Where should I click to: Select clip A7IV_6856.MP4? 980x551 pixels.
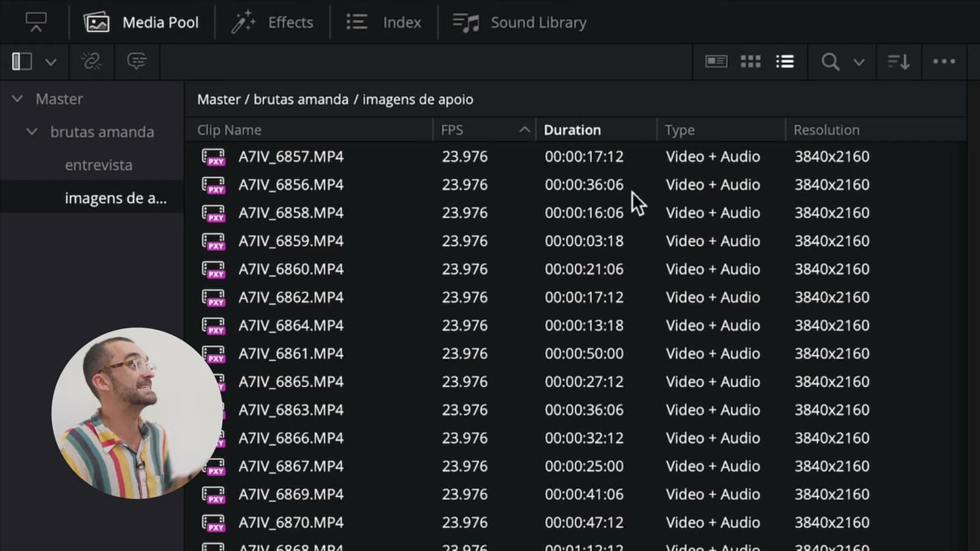coord(291,185)
